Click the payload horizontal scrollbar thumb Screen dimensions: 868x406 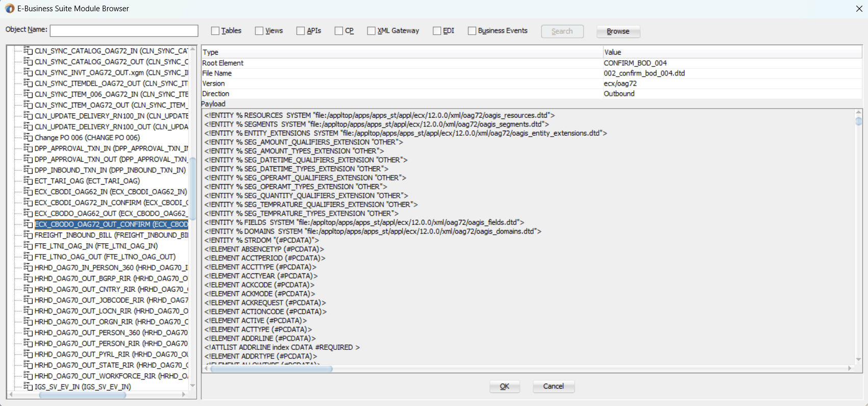point(271,368)
